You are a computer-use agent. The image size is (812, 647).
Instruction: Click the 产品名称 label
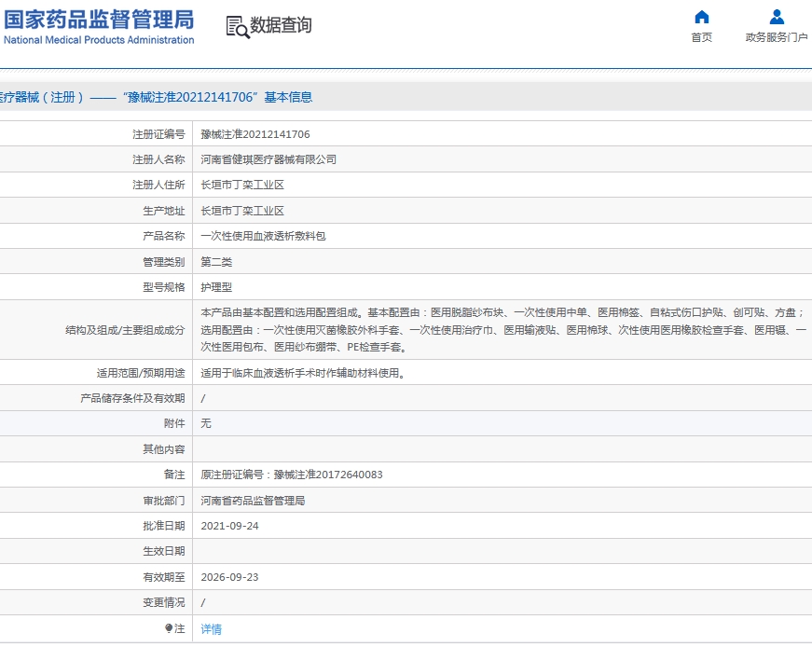click(164, 236)
